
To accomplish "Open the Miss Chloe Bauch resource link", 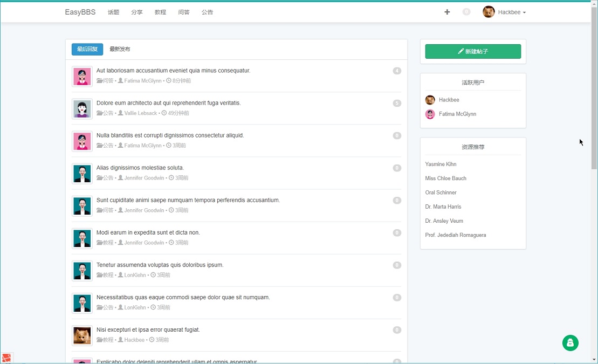I will [x=445, y=178].
